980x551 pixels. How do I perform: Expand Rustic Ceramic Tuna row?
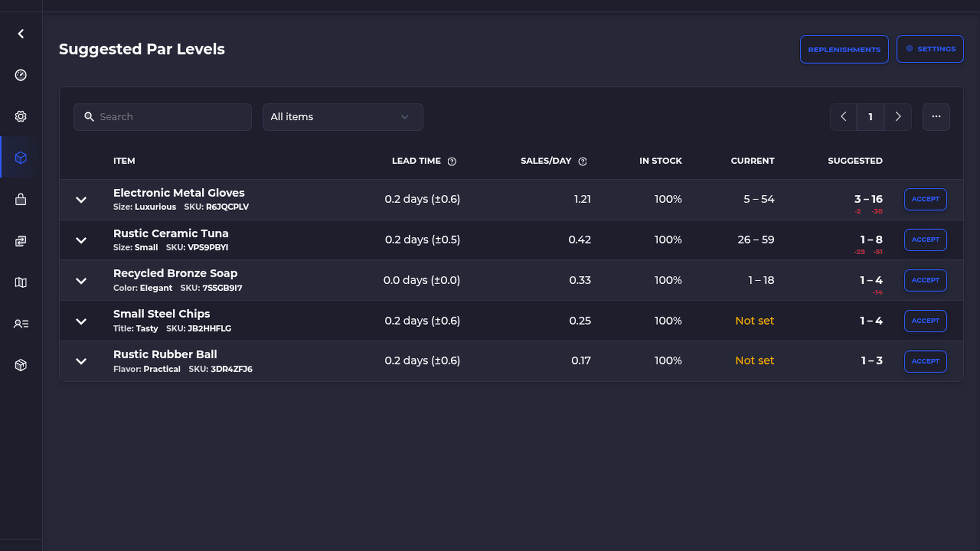tap(81, 240)
